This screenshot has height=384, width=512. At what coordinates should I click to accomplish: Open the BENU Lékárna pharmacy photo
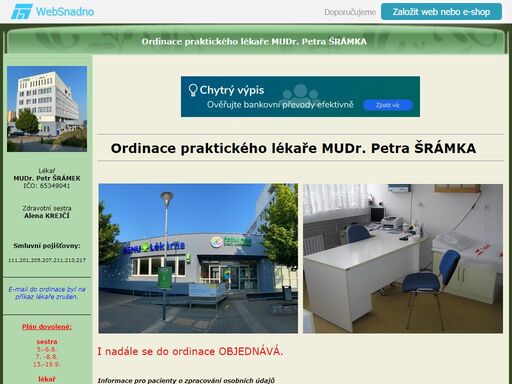tap(198, 258)
